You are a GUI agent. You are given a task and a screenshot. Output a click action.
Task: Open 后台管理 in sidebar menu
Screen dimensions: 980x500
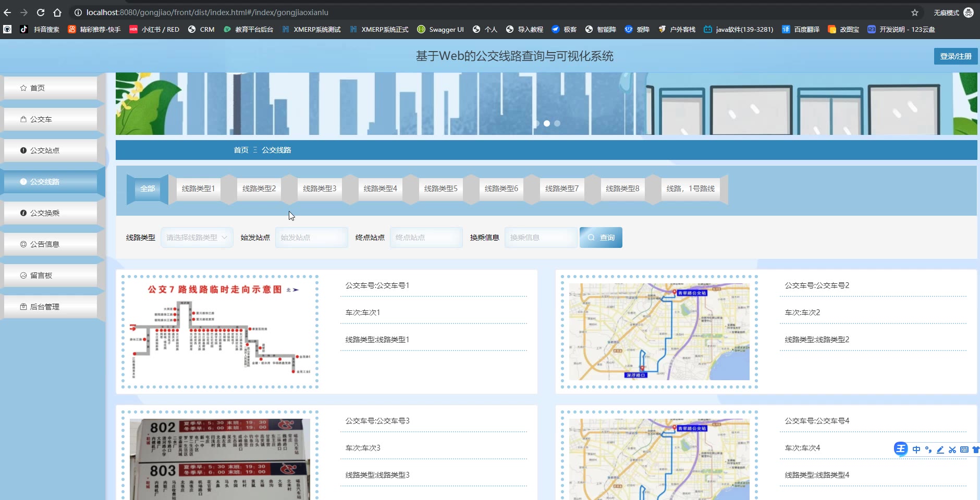tap(51, 307)
